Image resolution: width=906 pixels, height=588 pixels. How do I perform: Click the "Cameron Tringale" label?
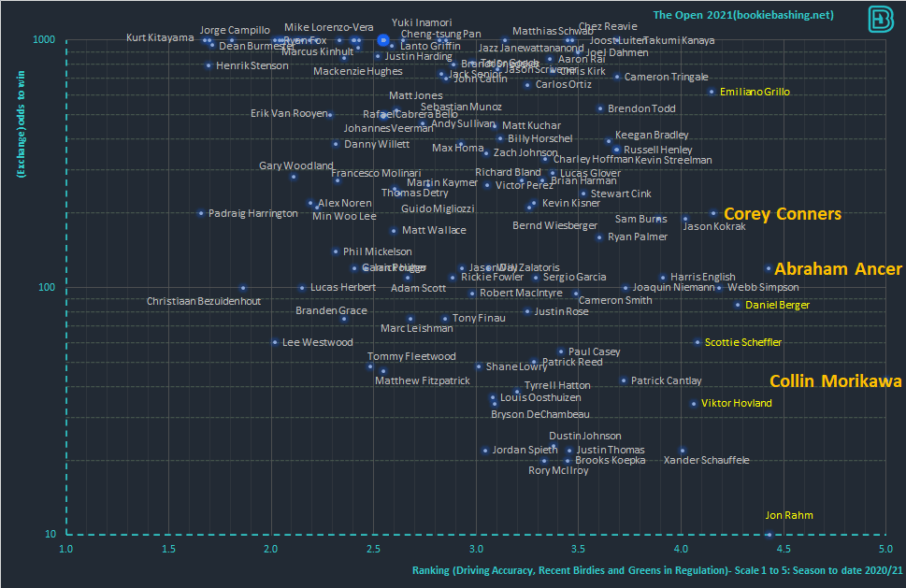pos(667,77)
